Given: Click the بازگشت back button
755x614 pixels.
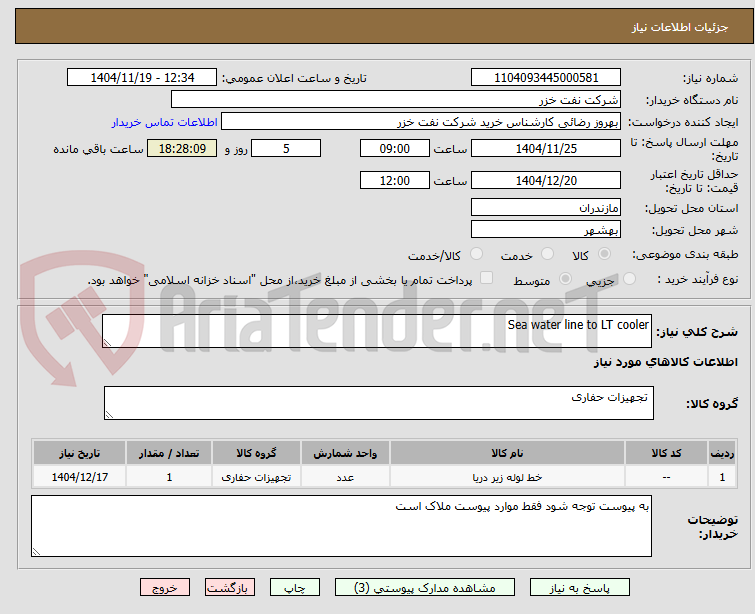Looking at the screenshot, I should (230, 588).
